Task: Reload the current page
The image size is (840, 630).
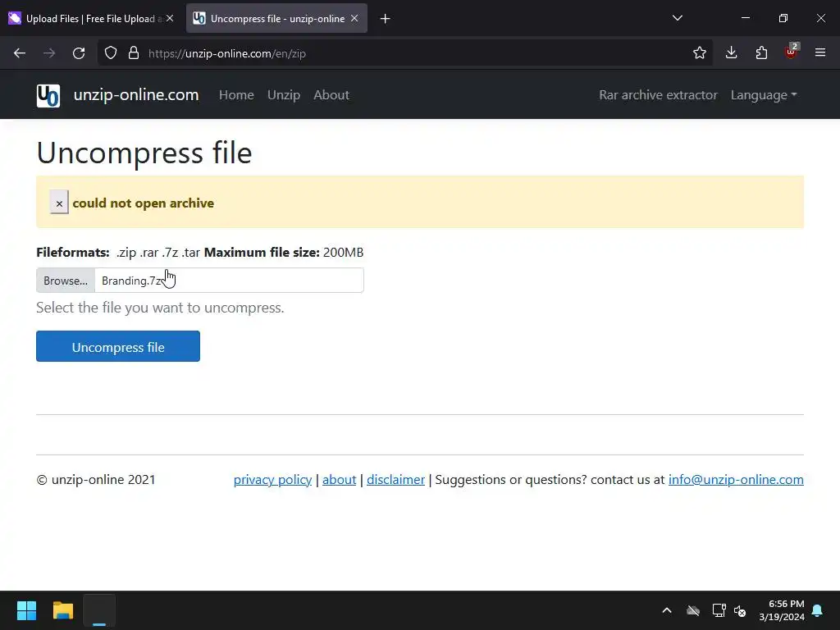Action: [x=79, y=53]
